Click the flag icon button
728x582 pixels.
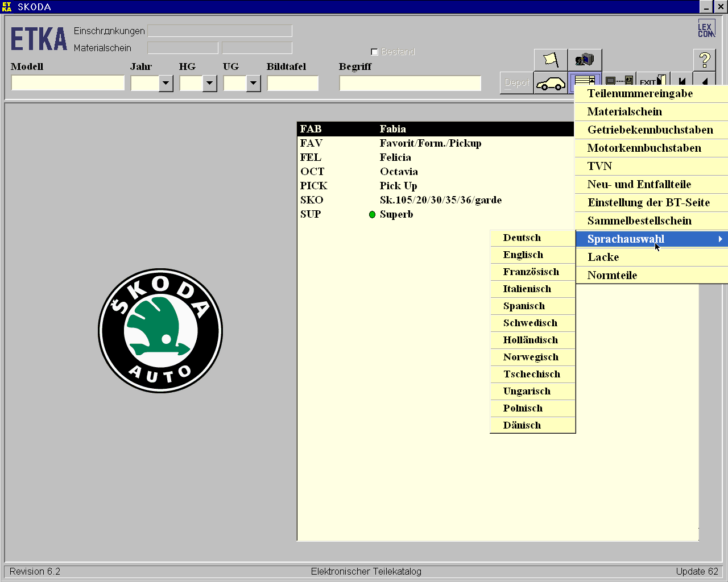(x=551, y=60)
